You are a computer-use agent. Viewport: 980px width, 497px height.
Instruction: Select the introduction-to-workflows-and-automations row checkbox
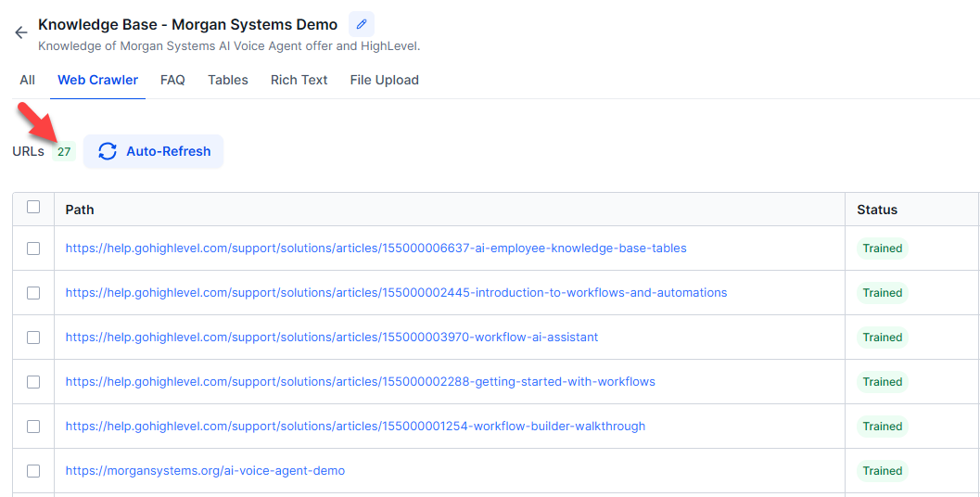pos(33,293)
